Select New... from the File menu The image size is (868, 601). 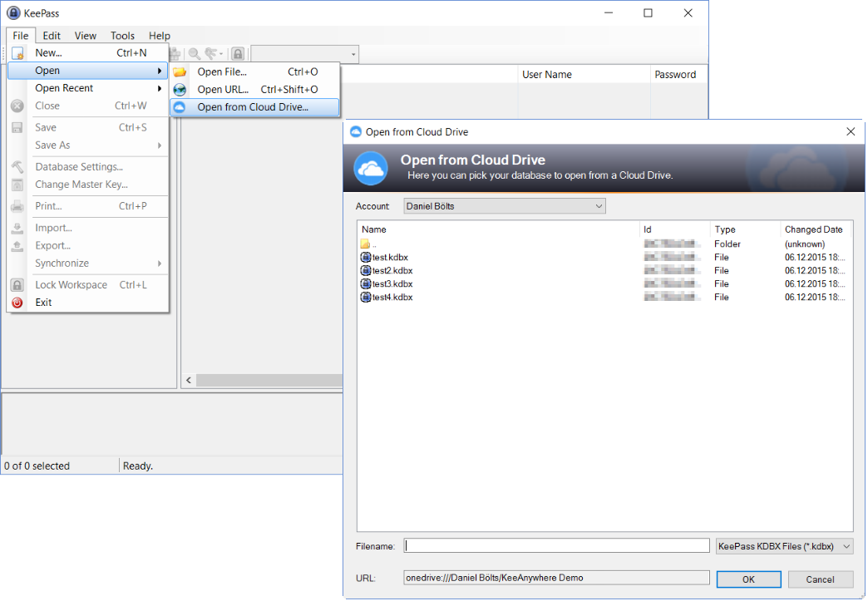click(89, 53)
